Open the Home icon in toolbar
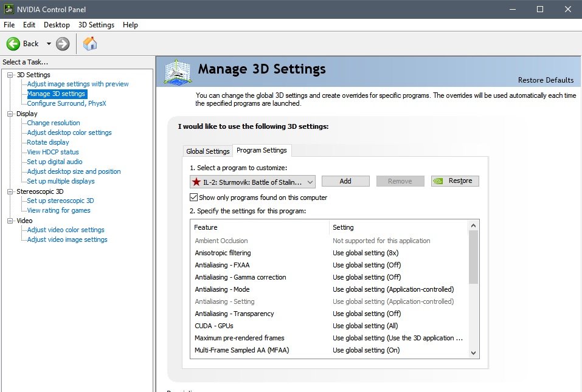 pyautogui.click(x=90, y=43)
